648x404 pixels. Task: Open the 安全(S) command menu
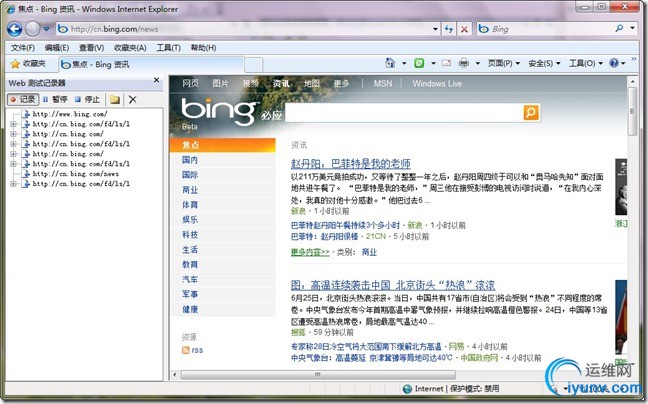[x=544, y=63]
